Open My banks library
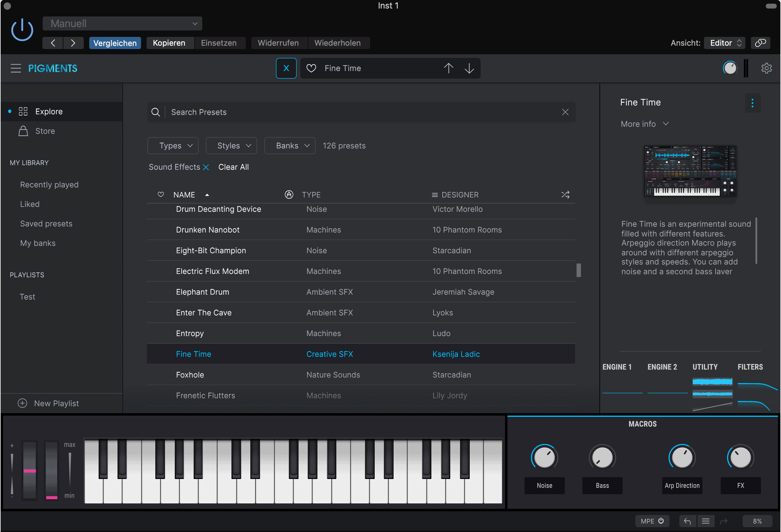The width and height of the screenshot is (781, 532). tap(38, 243)
